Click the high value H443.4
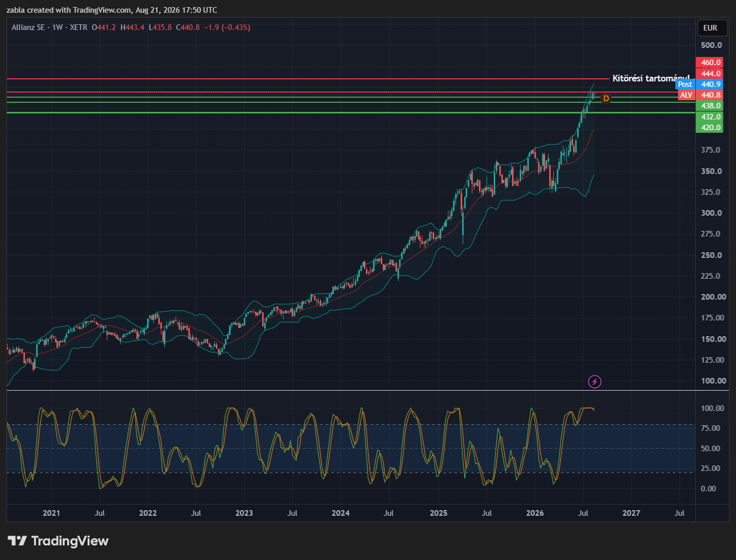This screenshot has height=560, width=736. [x=132, y=27]
